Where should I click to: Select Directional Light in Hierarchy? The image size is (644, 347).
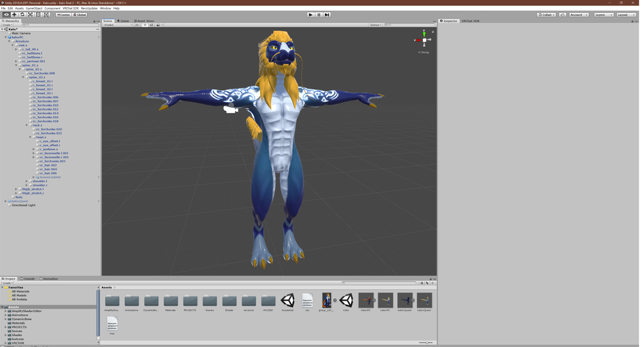[x=24, y=205]
